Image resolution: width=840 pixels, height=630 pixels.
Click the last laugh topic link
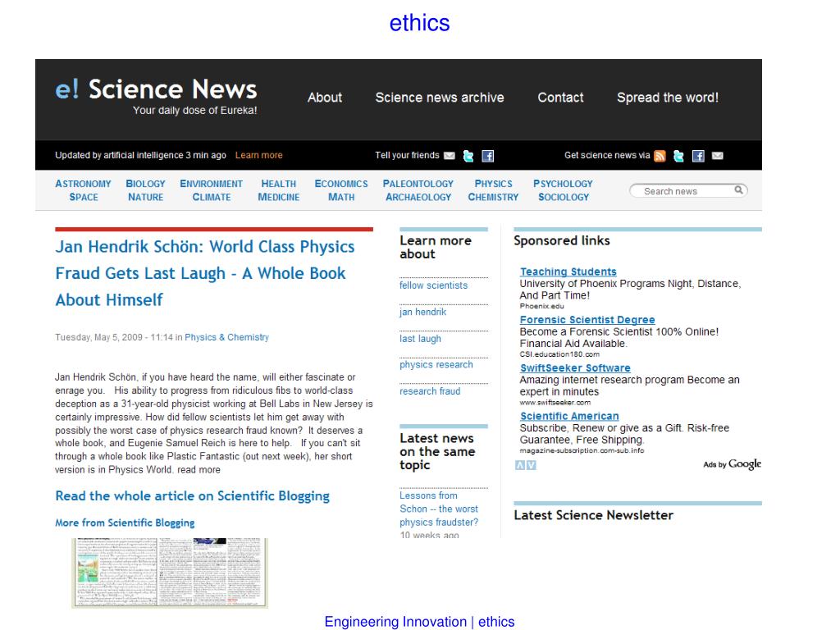click(420, 339)
